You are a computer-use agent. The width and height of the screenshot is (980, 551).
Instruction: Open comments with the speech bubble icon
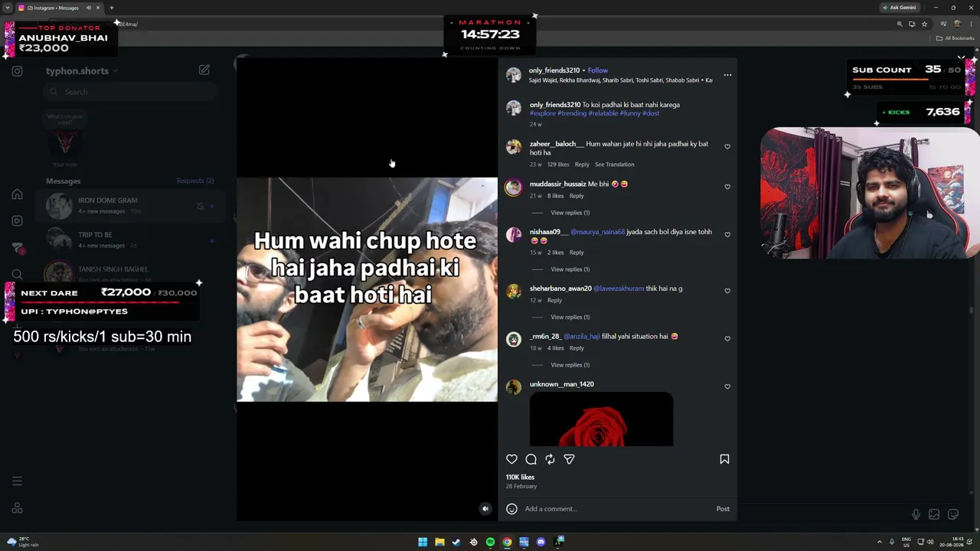coord(531,459)
